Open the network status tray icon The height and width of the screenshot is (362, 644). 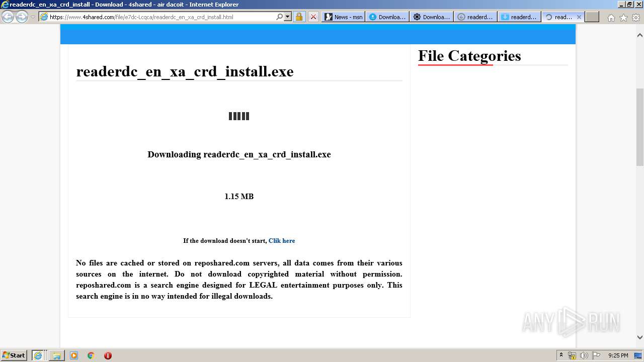coord(572,355)
